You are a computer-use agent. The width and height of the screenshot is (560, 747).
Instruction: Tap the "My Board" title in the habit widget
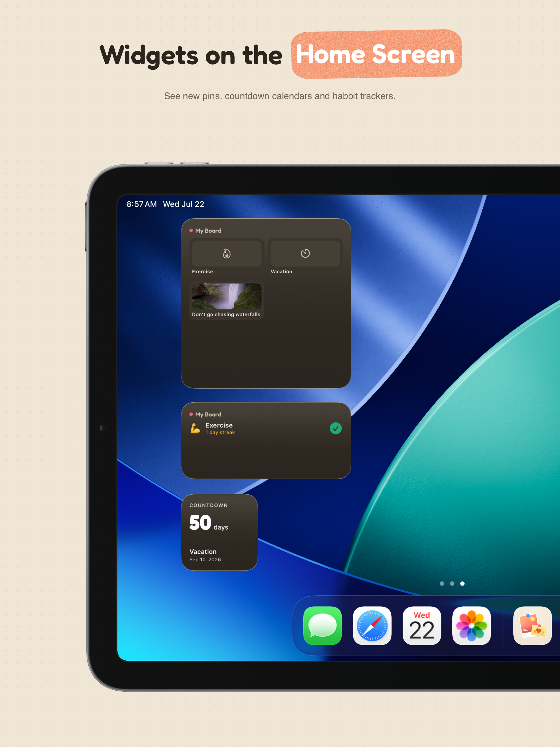tap(208, 414)
